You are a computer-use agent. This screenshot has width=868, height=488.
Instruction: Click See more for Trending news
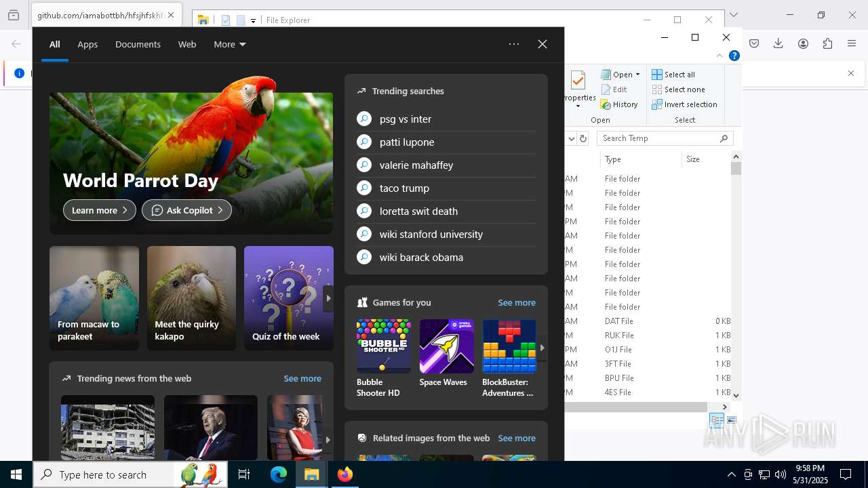tap(302, 378)
